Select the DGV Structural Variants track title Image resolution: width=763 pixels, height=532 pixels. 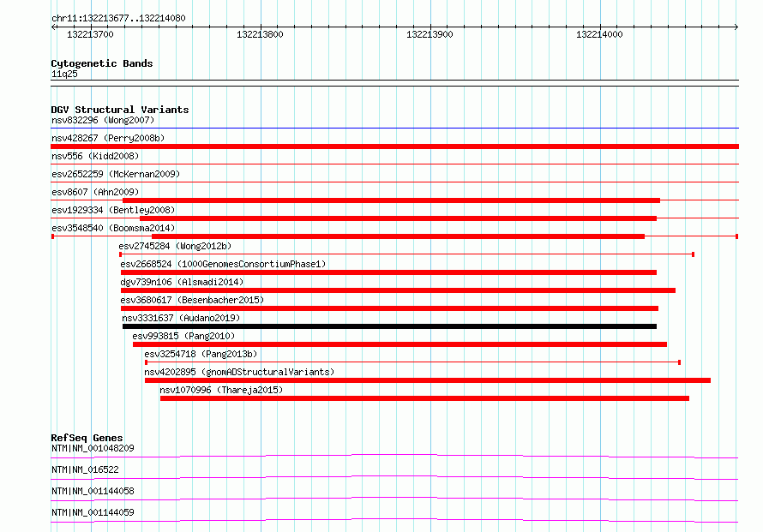click(x=120, y=110)
